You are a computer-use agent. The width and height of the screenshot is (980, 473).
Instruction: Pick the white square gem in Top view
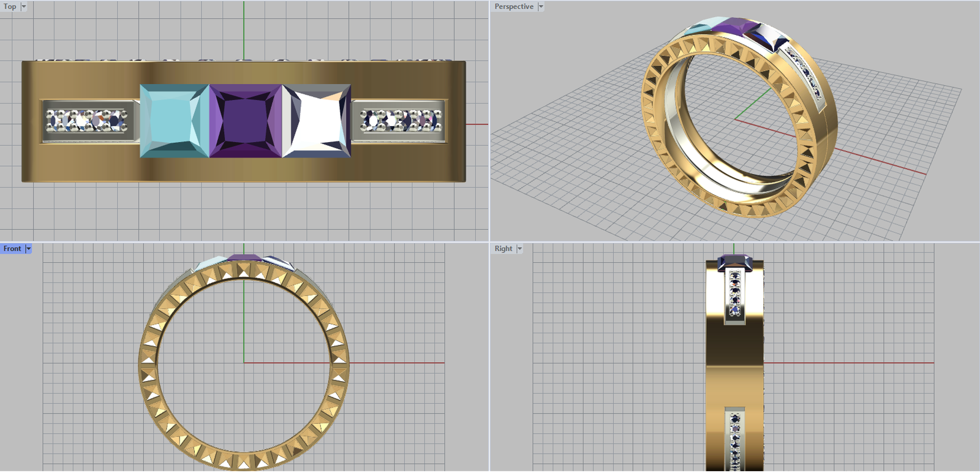tap(317, 121)
